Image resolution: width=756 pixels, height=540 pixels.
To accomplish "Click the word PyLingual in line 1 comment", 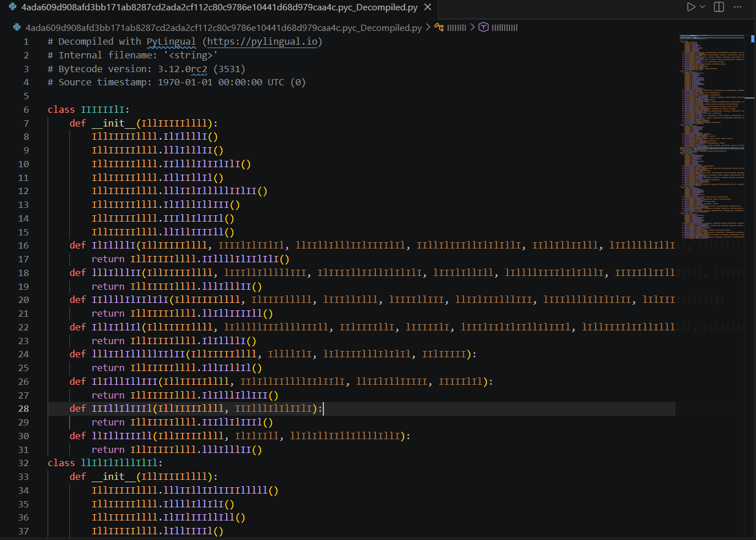I will coord(171,41).
